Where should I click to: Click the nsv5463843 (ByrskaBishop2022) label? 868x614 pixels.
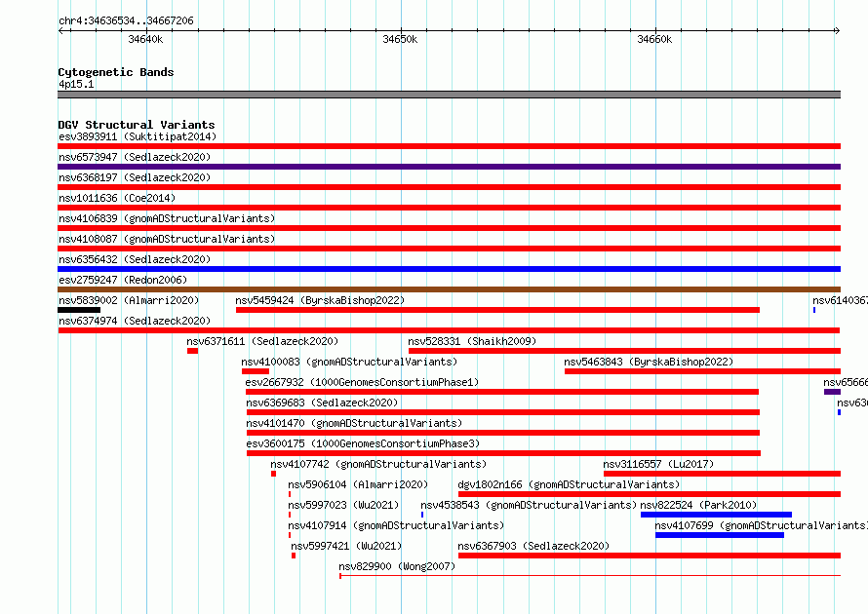(x=649, y=362)
